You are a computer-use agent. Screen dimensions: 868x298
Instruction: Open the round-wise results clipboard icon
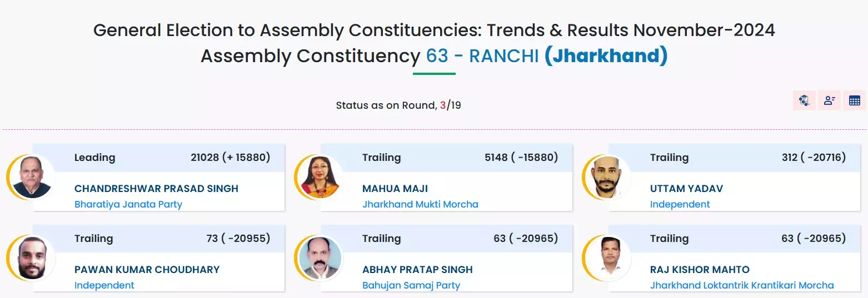[804, 100]
